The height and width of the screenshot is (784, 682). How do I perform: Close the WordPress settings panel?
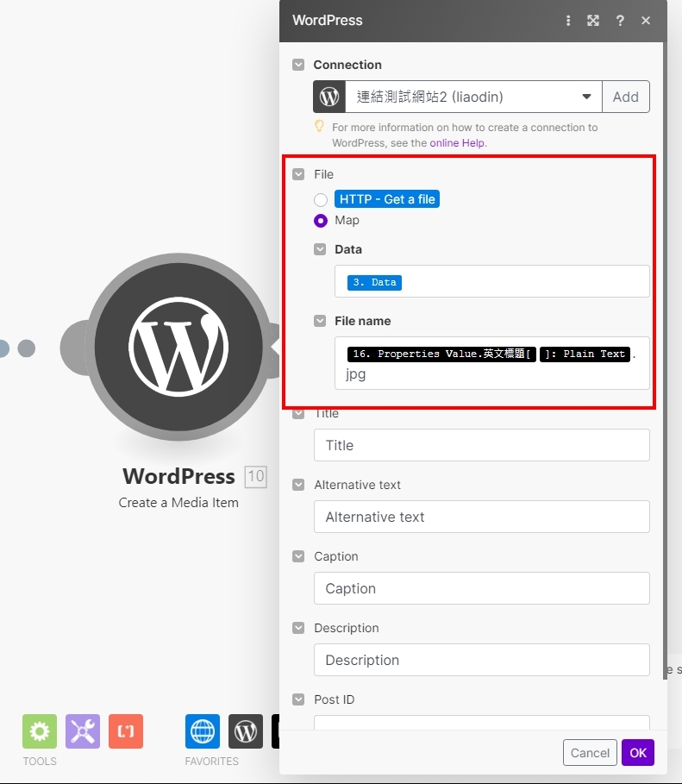pos(646,21)
